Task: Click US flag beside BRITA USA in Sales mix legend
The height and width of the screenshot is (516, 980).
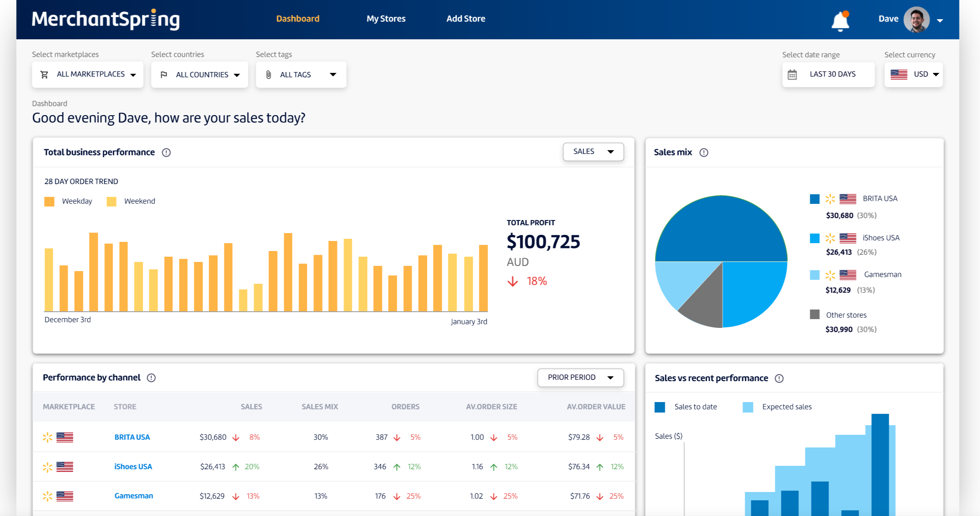Action: [848, 199]
